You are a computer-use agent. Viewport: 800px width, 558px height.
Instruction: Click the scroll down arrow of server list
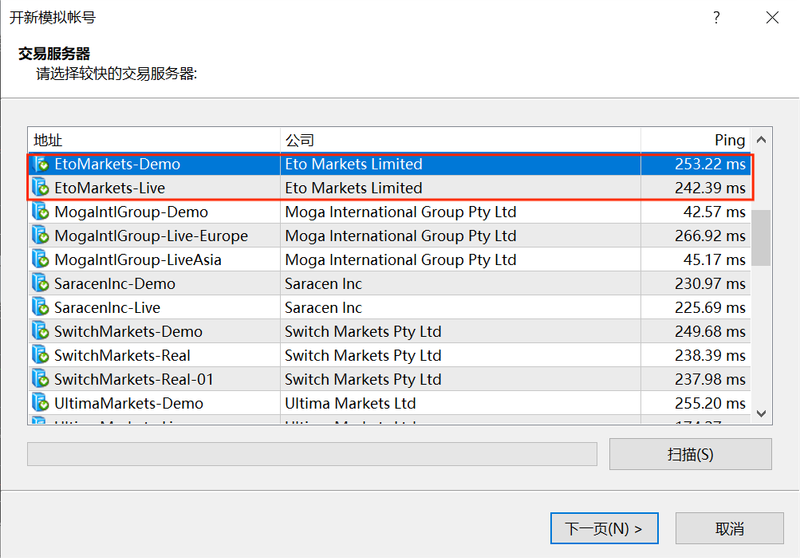(761, 413)
